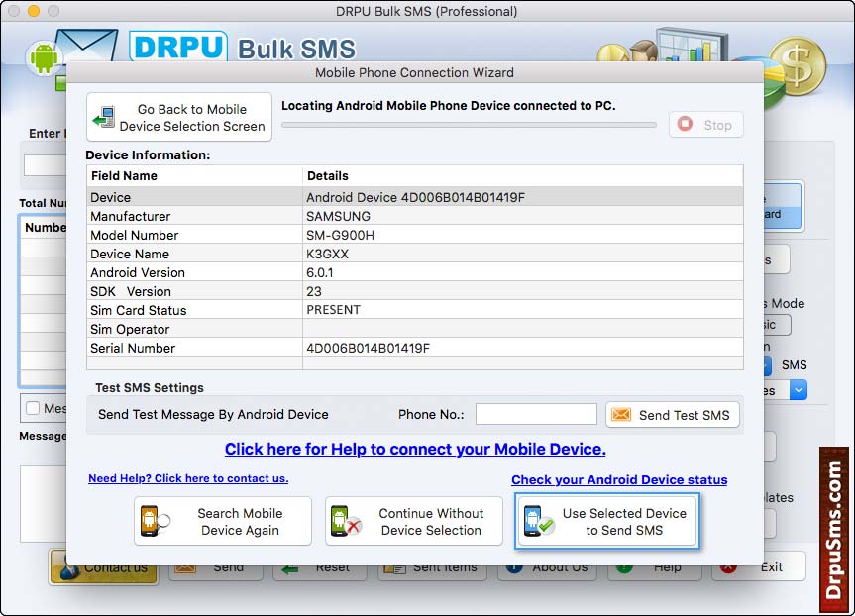The width and height of the screenshot is (855, 616).
Task: Select the Android Version row
Action: [415, 272]
